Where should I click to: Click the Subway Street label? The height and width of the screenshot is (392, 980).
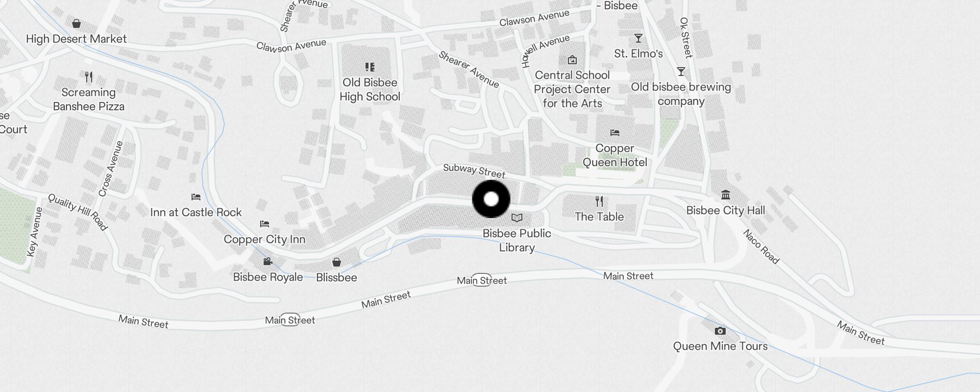474,171
